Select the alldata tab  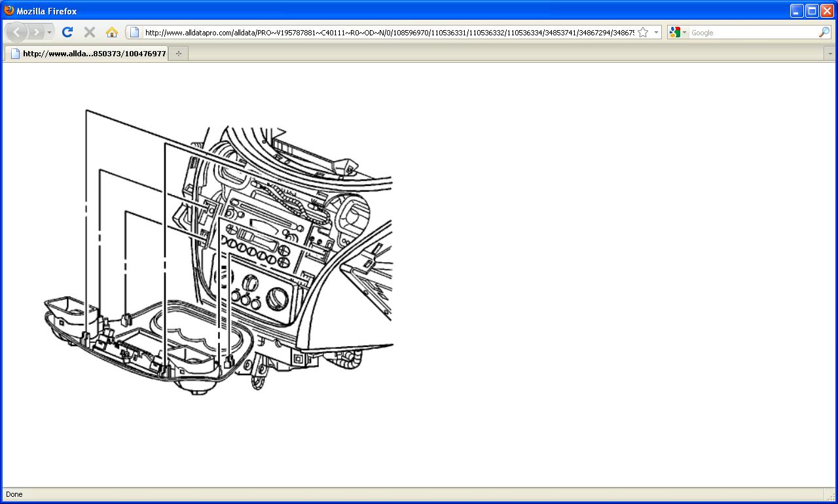[86, 54]
